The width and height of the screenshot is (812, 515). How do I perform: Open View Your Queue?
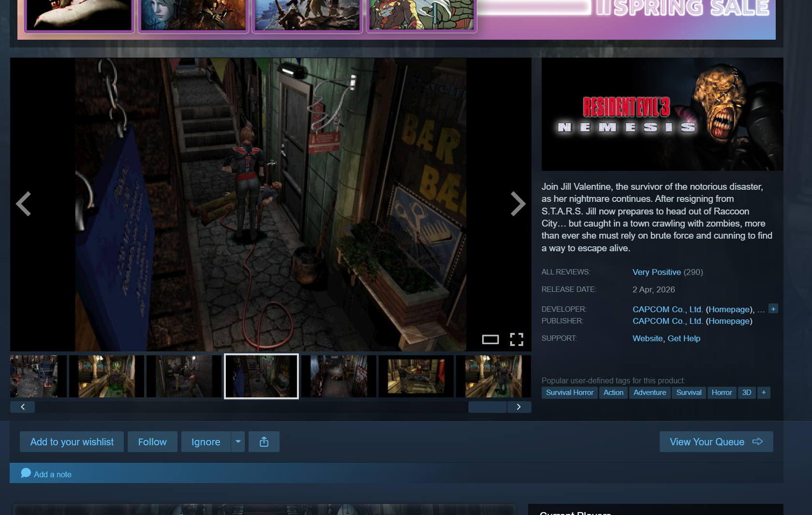pos(716,442)
